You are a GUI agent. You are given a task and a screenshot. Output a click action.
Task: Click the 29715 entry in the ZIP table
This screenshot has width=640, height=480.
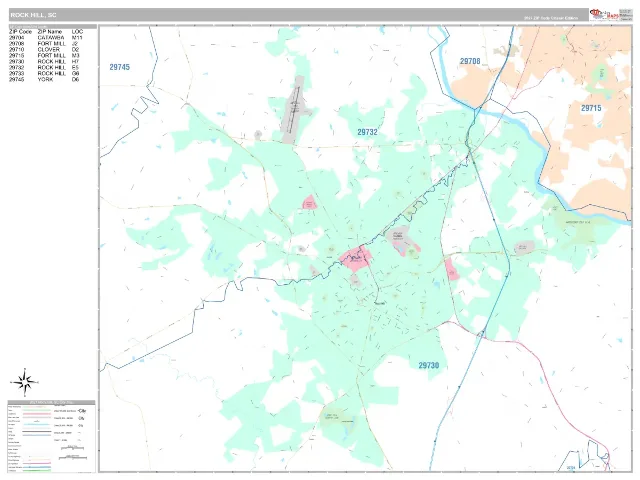[x=16, y=56]
